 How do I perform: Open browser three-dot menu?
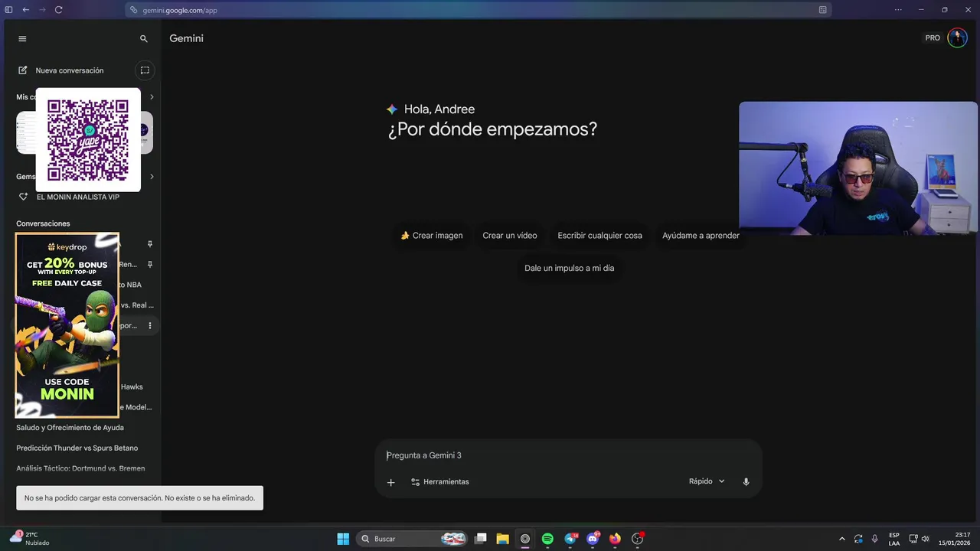pos(898,10)
